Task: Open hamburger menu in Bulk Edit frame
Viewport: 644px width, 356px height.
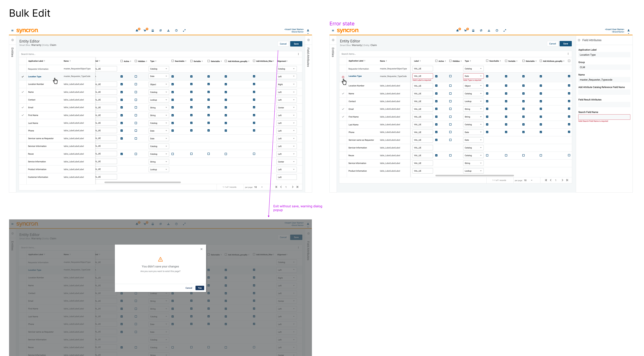Action: [x=12, y=30]
